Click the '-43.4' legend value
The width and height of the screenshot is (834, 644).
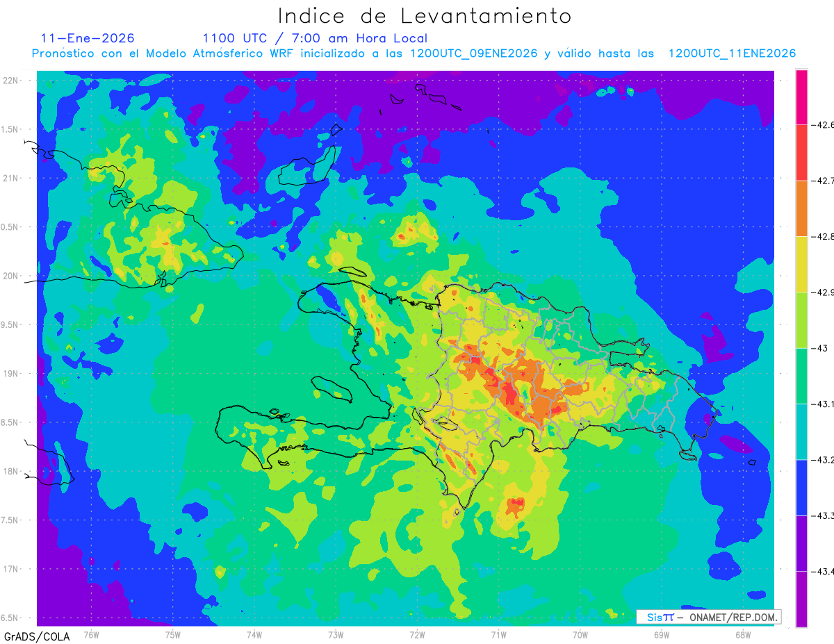(x=822, y=571)
